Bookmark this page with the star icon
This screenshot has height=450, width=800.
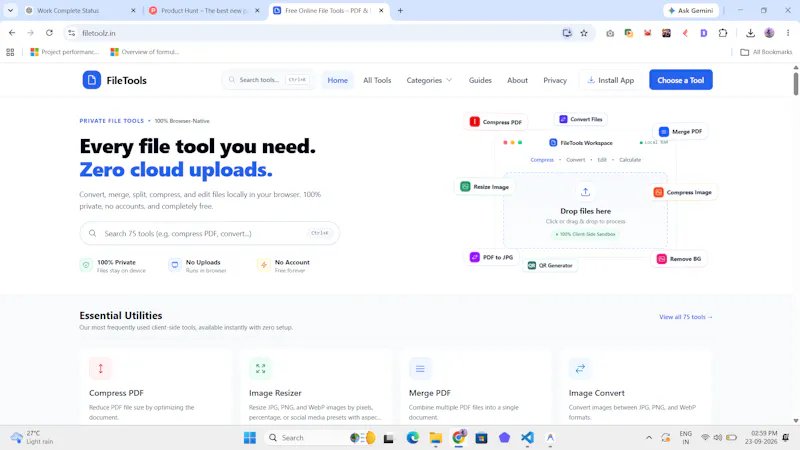[x=584, y=33]
